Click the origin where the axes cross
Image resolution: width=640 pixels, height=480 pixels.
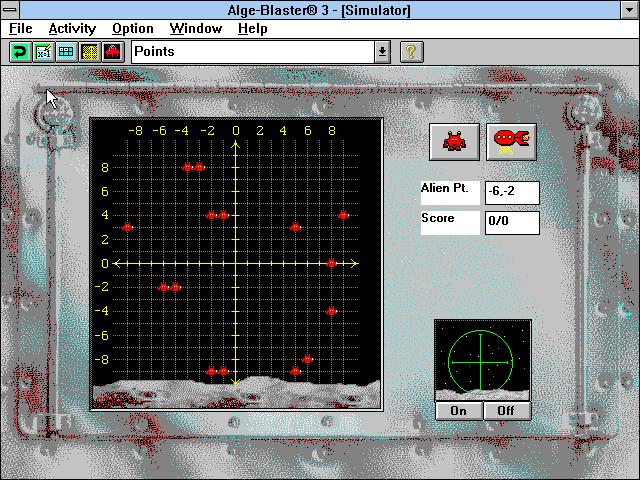point(236,263)
